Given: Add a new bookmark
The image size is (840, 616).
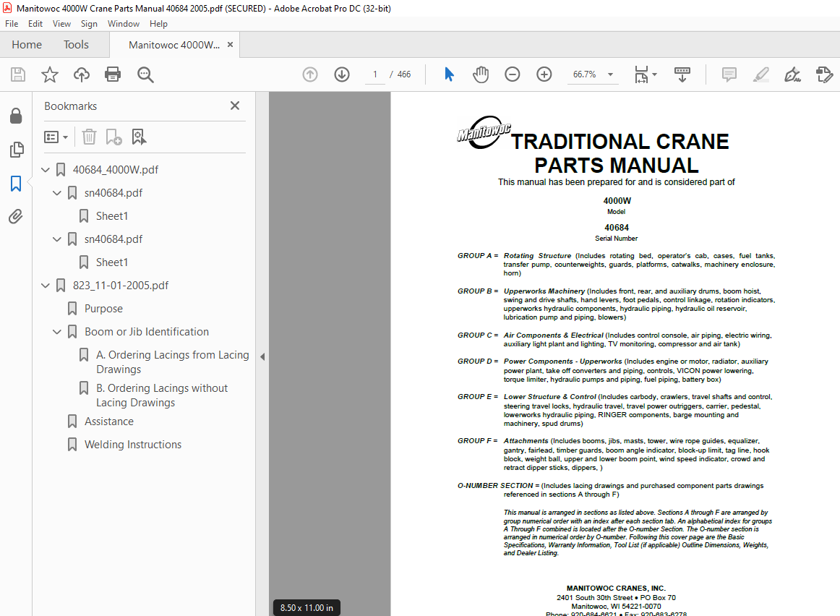Looking at the screenshot, I should [113, 137].
